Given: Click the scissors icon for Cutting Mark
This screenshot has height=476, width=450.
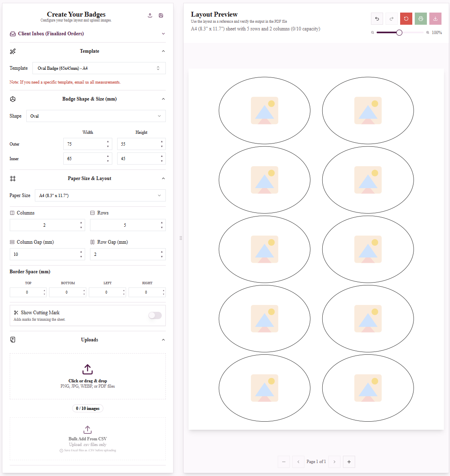Looking at the screenshot, I should (16, 312).
